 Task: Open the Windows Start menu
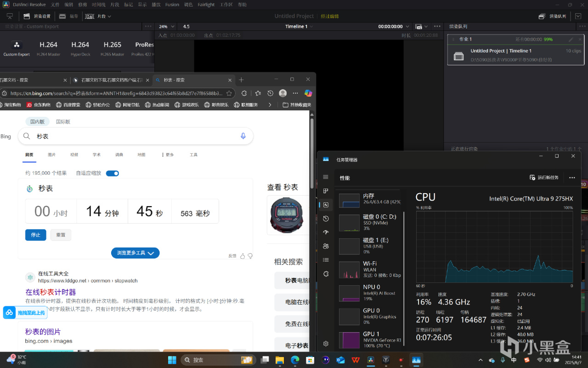pos(172,359)
